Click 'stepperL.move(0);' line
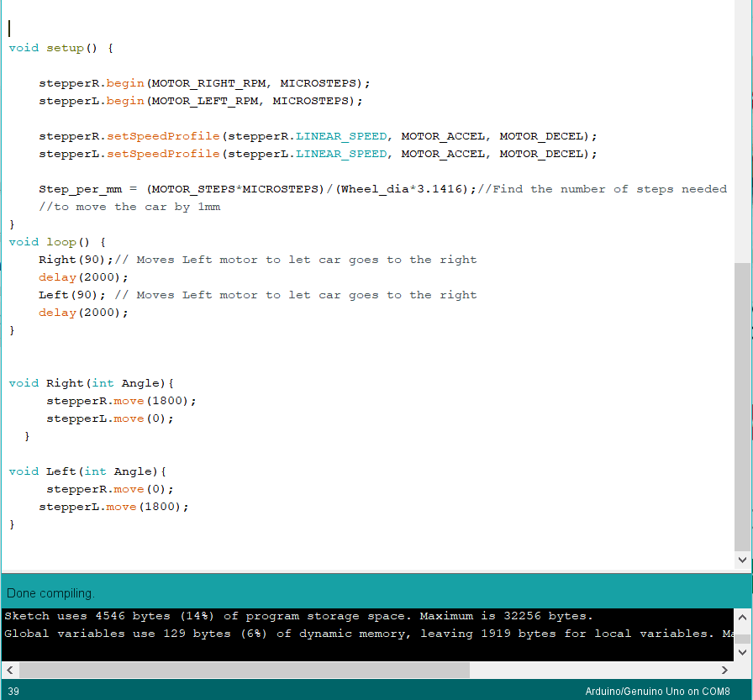The image size is (753, 700). pyautogui.click(x=110, y=418)
